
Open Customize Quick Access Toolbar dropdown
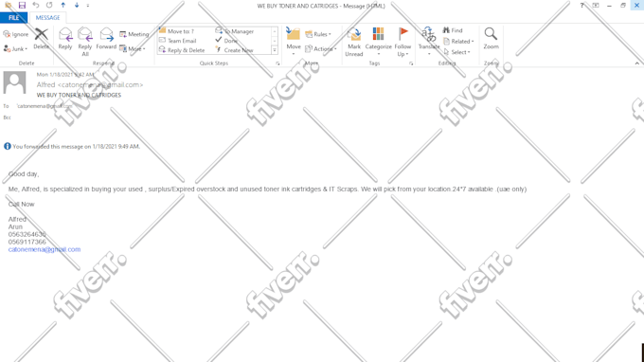coord(88,6)
